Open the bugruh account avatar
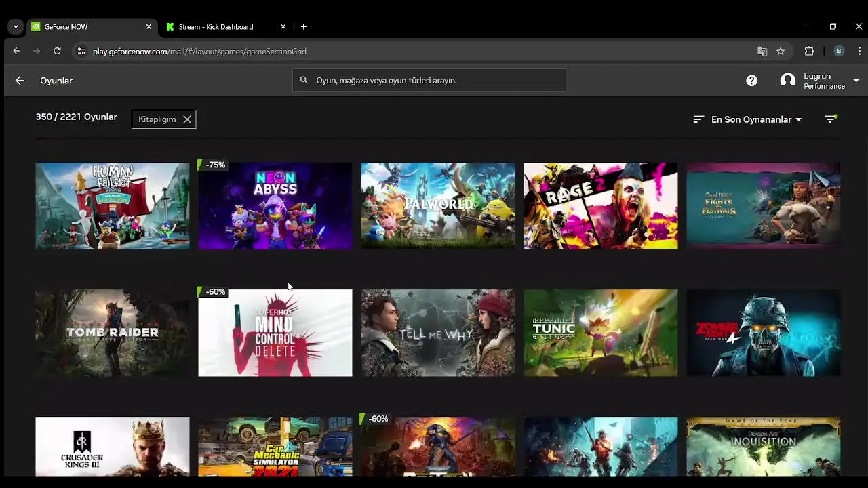 pos(787,81)
